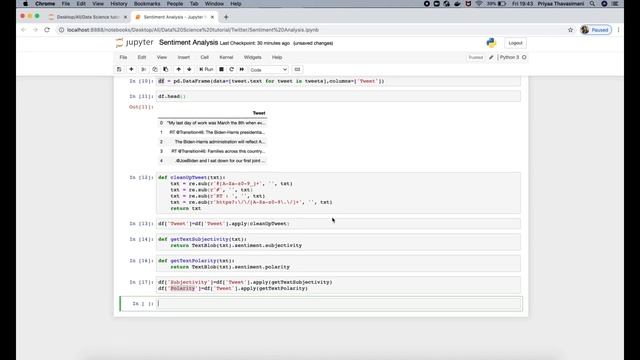Click the cell applying cleanUpTweet to df['Tweet']
640x360 pixels.
339,224
